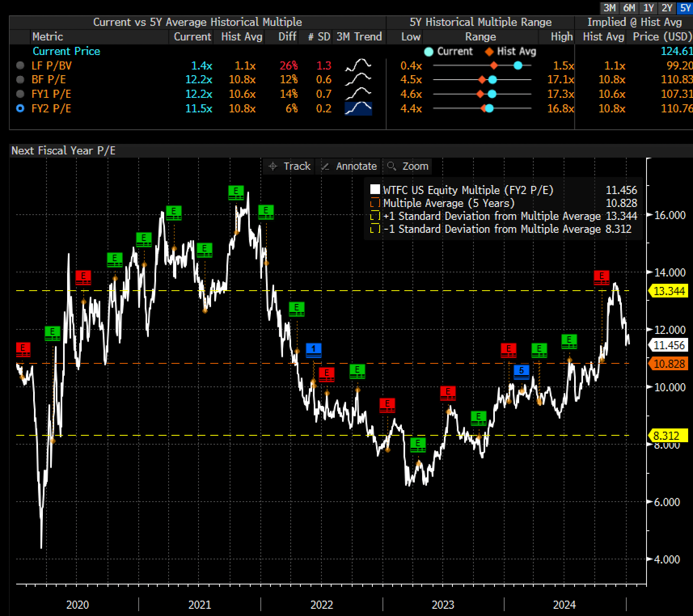This screenshot has width=693, height=616.
Task: Click the 3M Trend column header
Action: coord(359,37)
